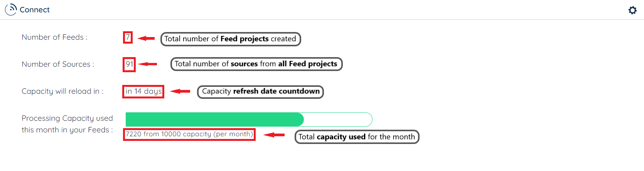Click "7220 from 10000 capacity" text
This screenshot has height=171, width=644.
pyautogui.click(x=189, y=134)
